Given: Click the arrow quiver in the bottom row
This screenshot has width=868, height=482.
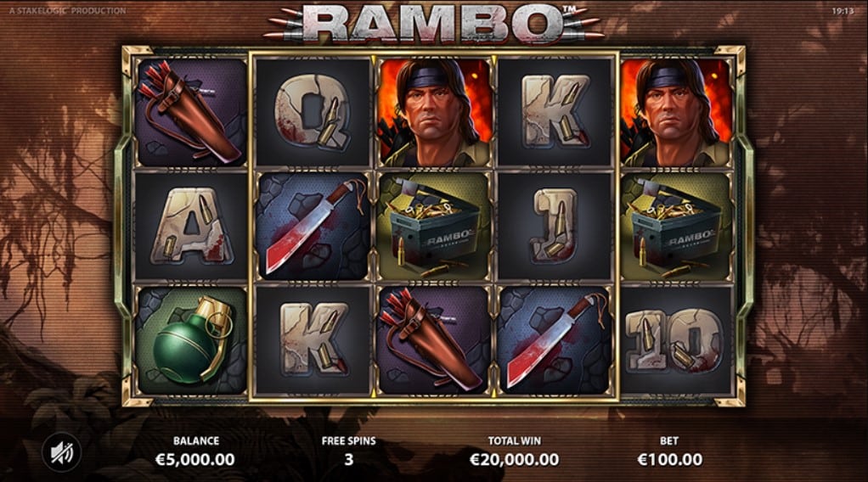Looking at the screenshot, I should 434,340.
